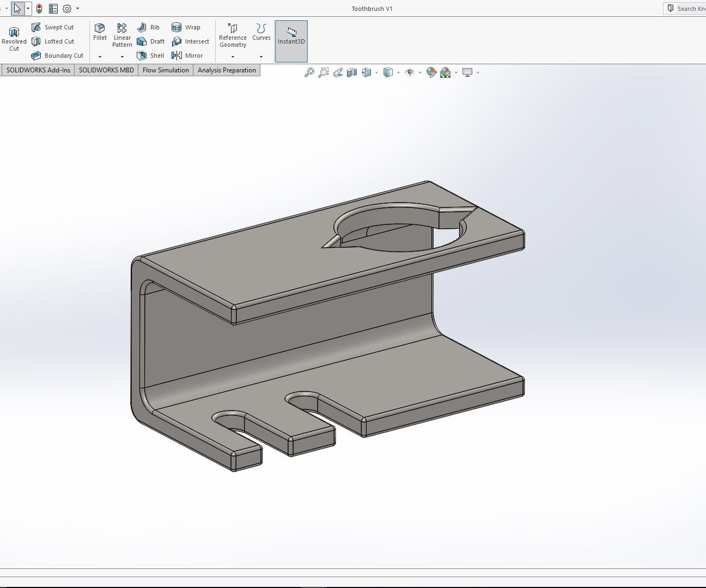
Task: Choose the Wrap feature
Action: point(186,27)
